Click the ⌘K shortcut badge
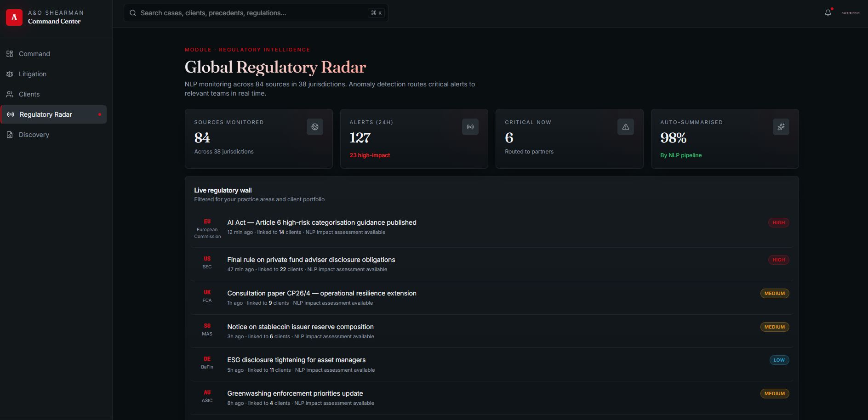Image resolution: width=868 pixels, height=420 pixels. pyautogui.click(x=377, y=13)
